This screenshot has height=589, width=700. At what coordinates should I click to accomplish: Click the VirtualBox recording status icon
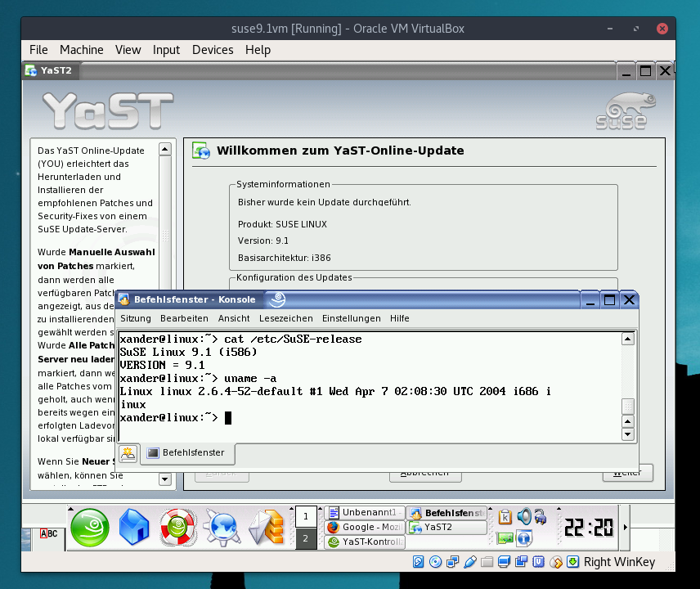pos(521,562)
